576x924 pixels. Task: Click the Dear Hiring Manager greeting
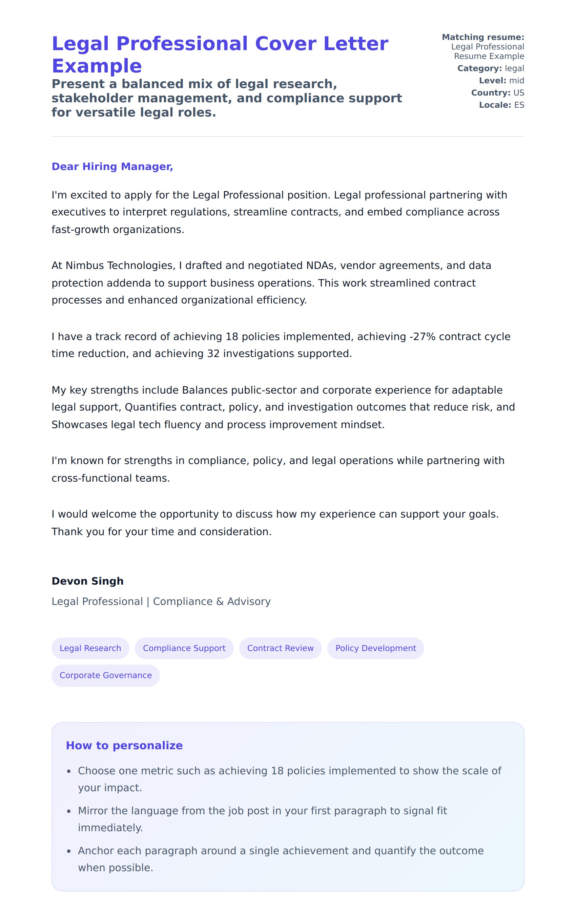pos(112,166)
